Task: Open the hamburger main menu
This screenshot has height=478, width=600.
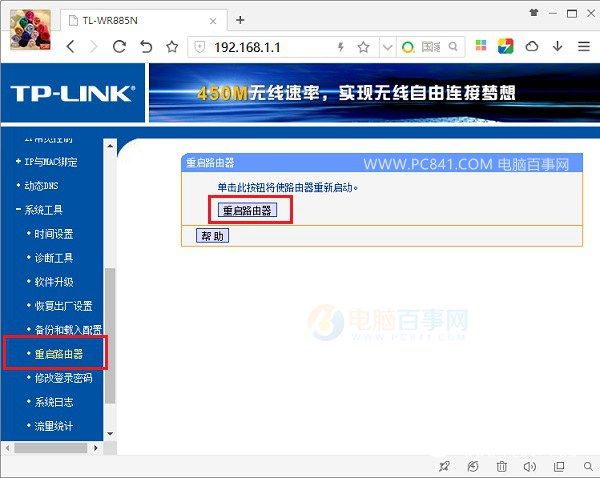Action: tap(583, 46)
